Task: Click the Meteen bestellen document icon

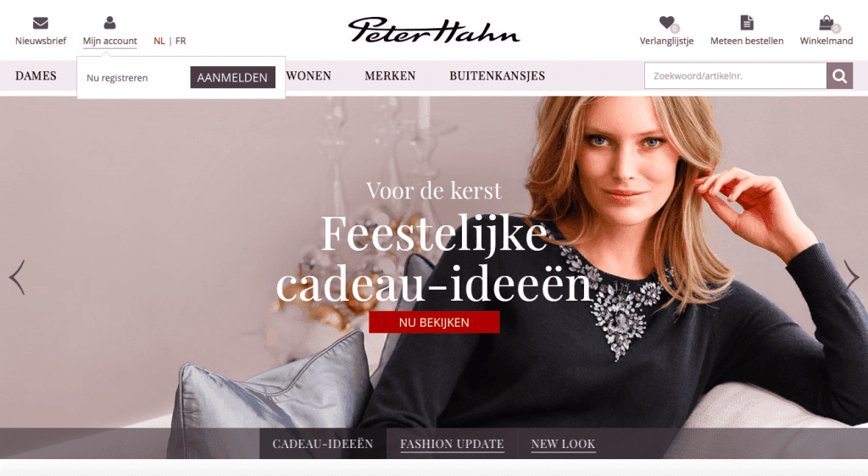Action: click(x=747, y=23)
